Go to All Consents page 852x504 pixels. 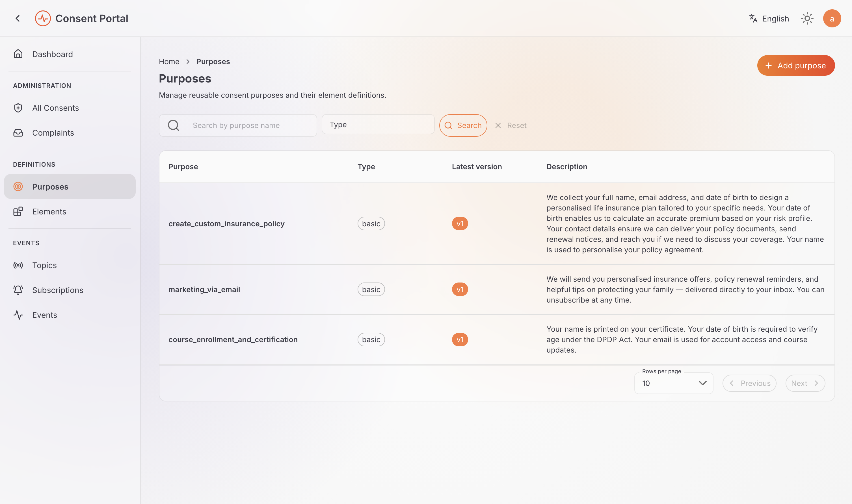(70, 108)
